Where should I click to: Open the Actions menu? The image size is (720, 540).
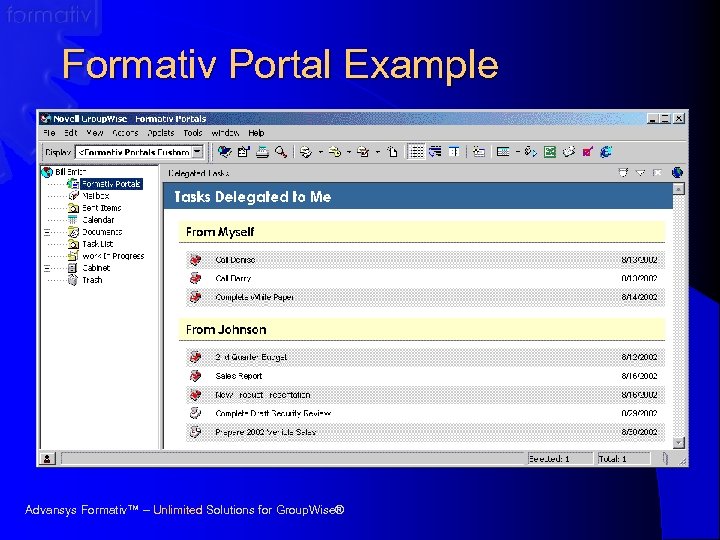click(x=125, y=133)
